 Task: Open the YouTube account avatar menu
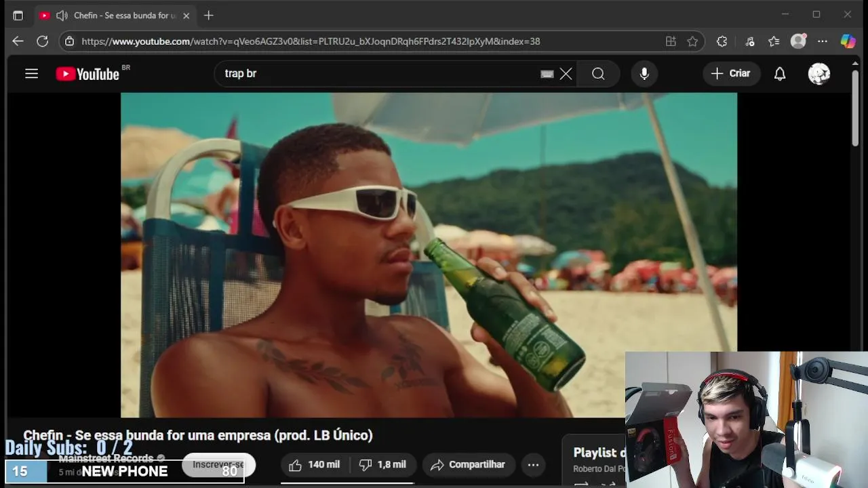point(819,74)
